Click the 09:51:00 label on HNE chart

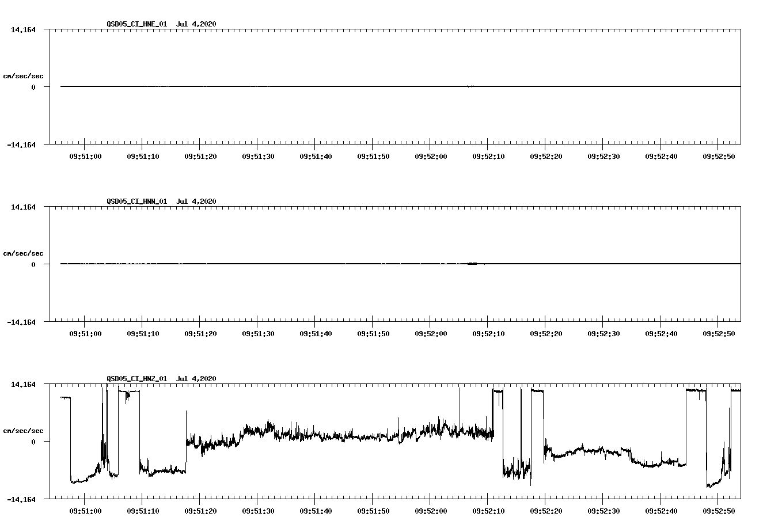85,156
